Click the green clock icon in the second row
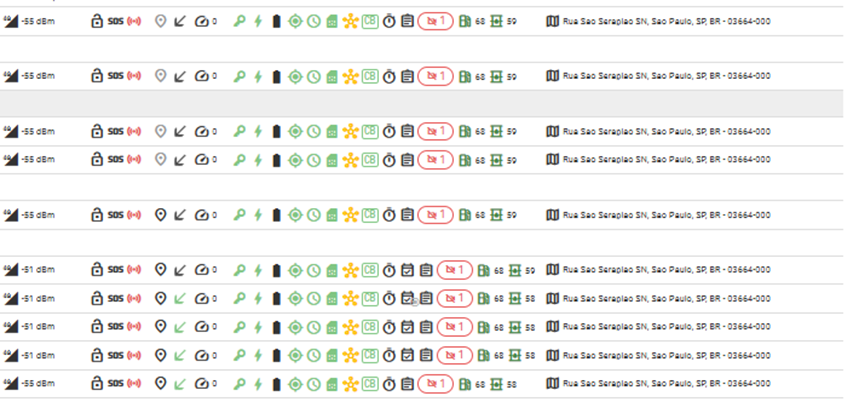 tap(313, 76)
